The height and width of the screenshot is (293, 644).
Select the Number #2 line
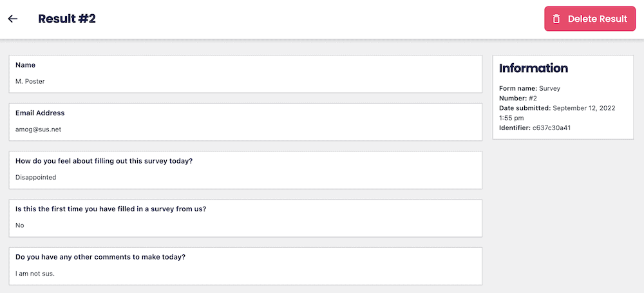(x=518, y=99)
